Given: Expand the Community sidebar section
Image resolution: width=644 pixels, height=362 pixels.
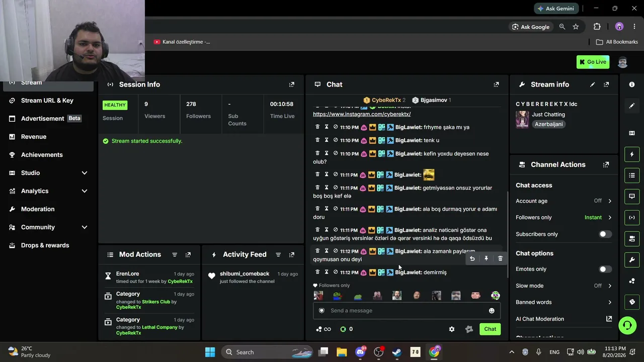Looking at the screenshot, I should tap(85, 227).
